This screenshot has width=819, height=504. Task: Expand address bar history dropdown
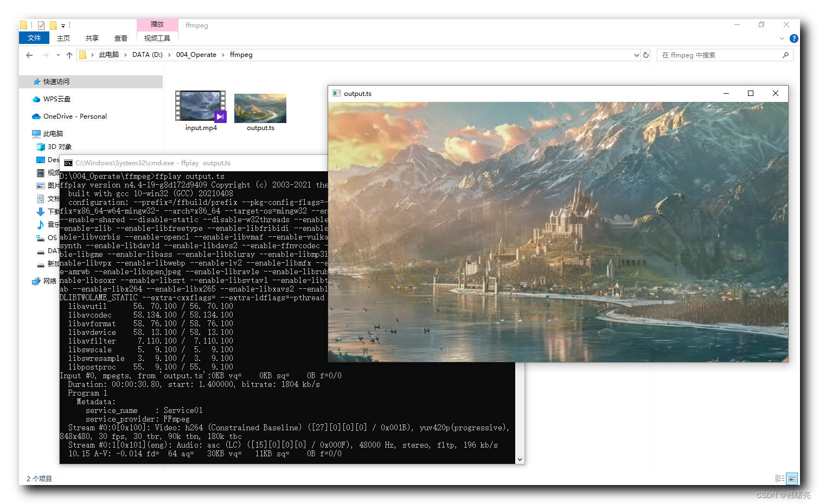637,55
